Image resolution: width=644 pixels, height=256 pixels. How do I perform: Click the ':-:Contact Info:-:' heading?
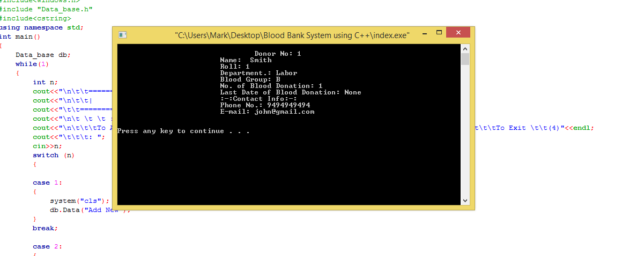coord(258,99)
